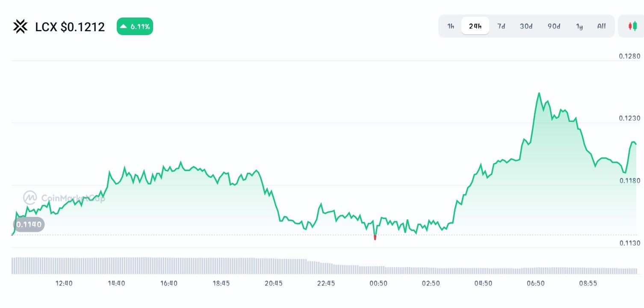
Task: Click the 00:50 time axis label
Action: [x=378, y=283]
